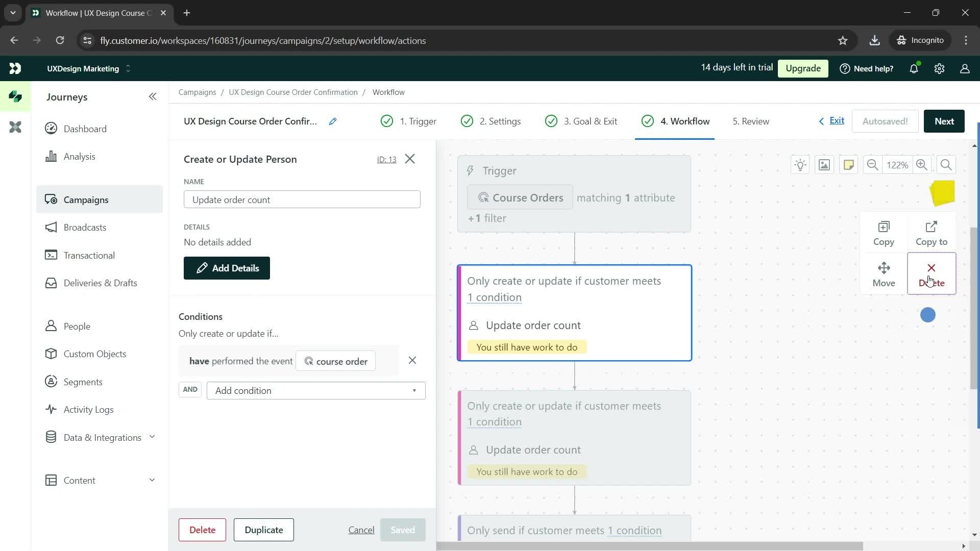This screenshot has width=980, height=551.
Task: Click the zoom in magnifier icon
Action: (x=922, y=164)
